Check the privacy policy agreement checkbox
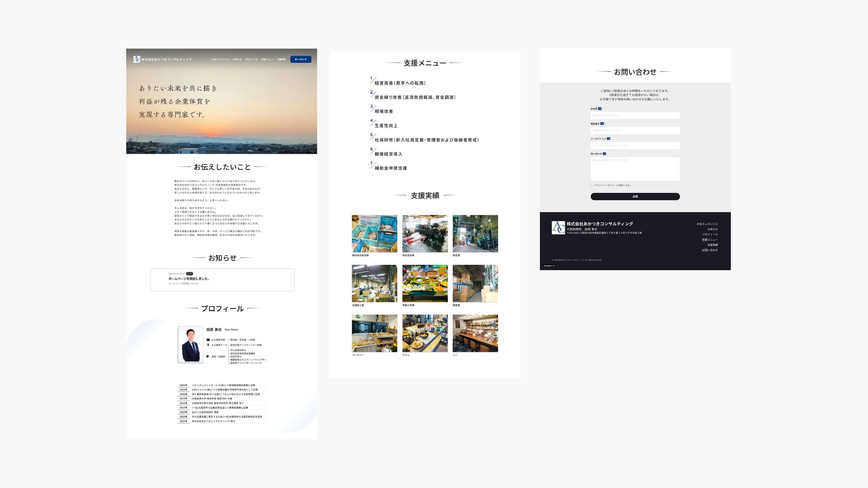The height and width of the screenshot is (488, 868). point(592,185)
